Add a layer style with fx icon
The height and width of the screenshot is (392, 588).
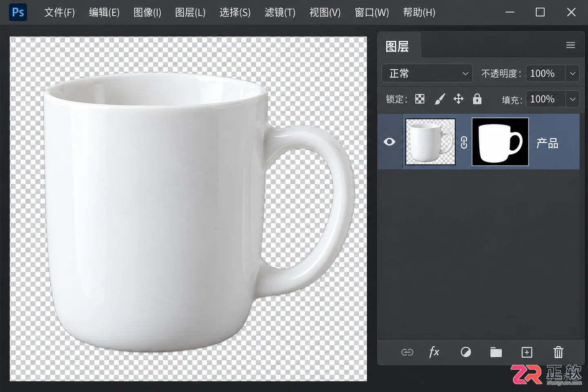pyautogui.click(x=434, y=352)
